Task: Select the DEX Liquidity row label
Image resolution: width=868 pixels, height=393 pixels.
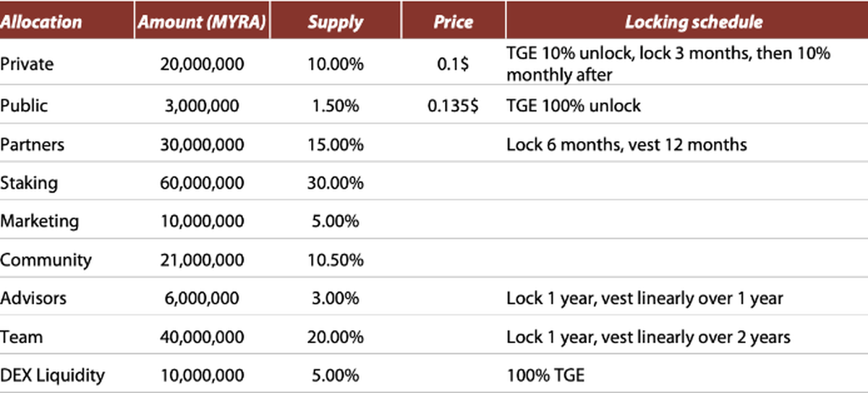Action: pyautogui.click(x=52, y=375)
